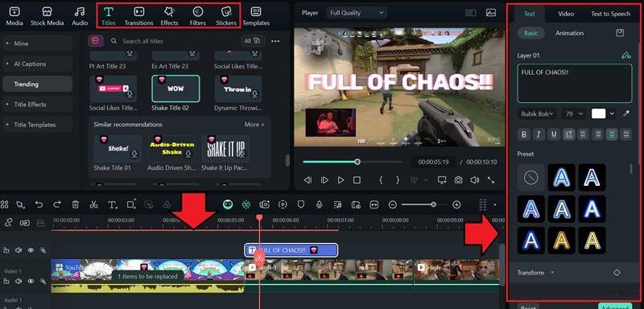The width and height of the screenshot is (644, 309).
Task: Zoom out the timeline with minus icon
Action: tap(393, 204)
